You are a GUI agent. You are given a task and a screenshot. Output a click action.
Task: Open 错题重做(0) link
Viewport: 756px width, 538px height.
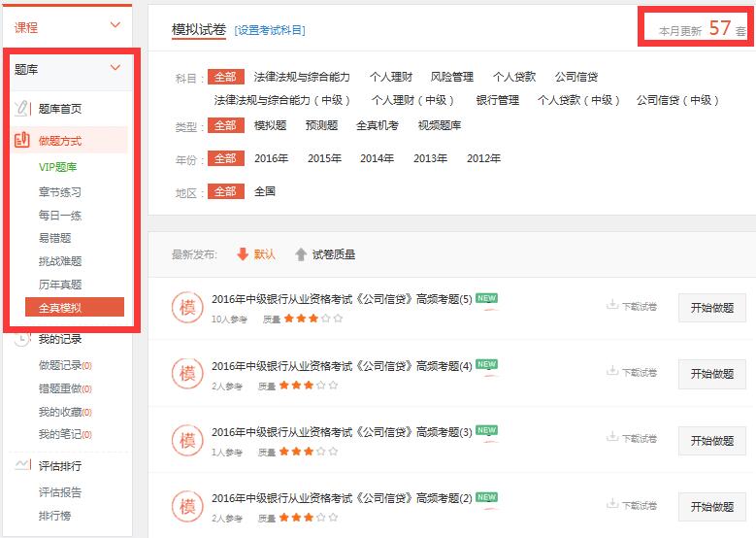point(65,388)
